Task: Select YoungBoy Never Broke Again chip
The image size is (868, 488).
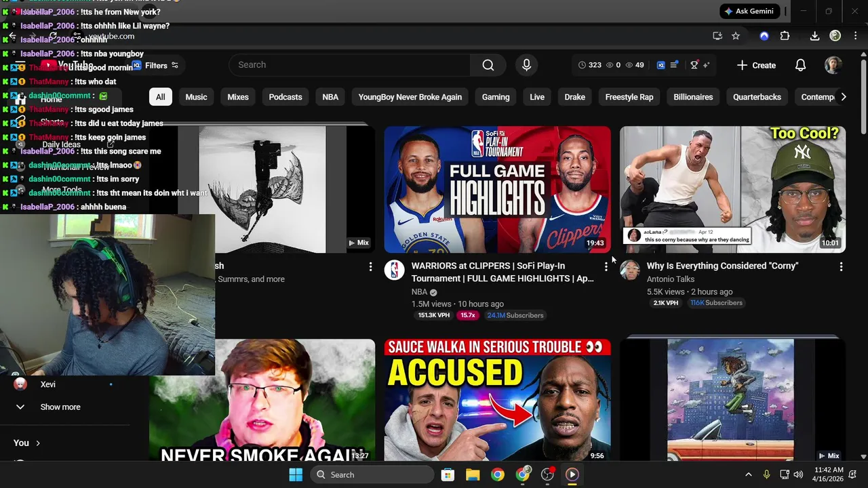Action: tap(410, 97)
